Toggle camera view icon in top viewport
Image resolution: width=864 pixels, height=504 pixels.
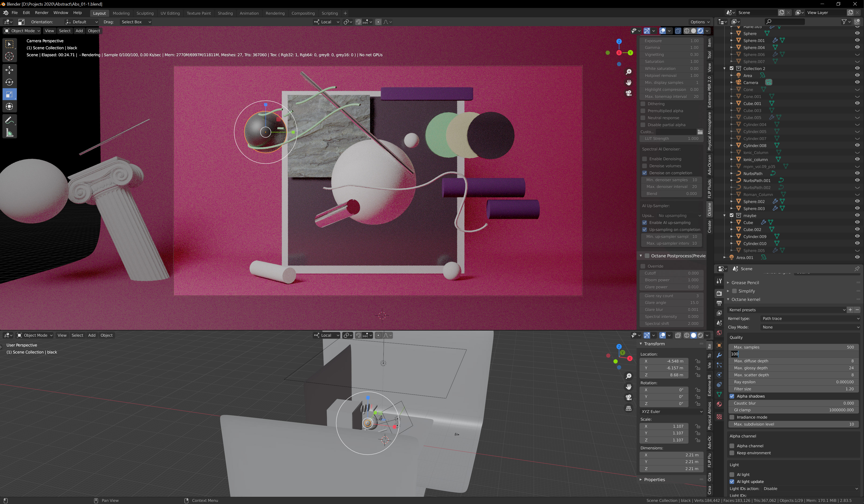click(x=628, y=93)
